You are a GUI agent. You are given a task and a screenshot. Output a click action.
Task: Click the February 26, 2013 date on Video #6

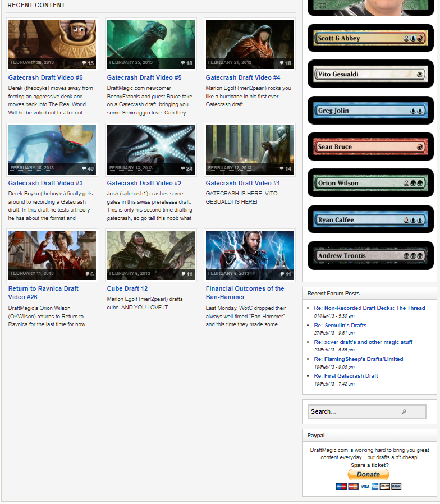click(32, 62)
